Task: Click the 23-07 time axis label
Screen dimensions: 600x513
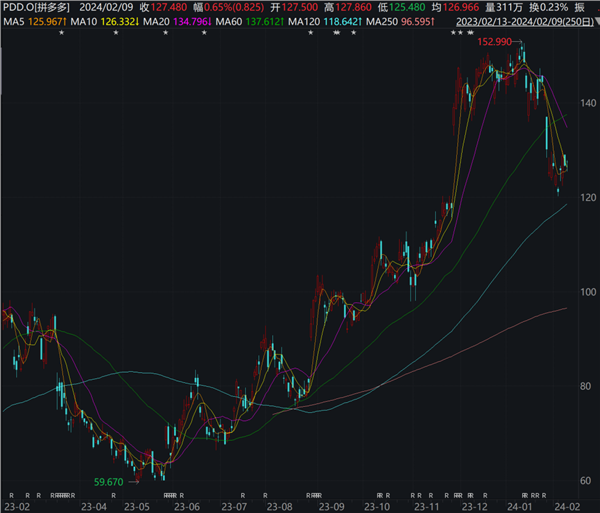Action: pos(234,507)
